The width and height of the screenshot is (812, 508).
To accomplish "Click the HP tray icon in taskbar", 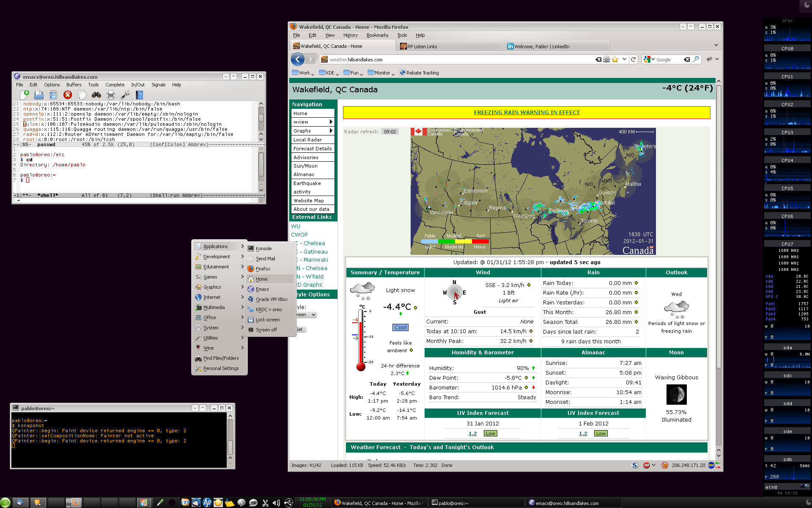I will pyautogui.click(x=207, y=503).
